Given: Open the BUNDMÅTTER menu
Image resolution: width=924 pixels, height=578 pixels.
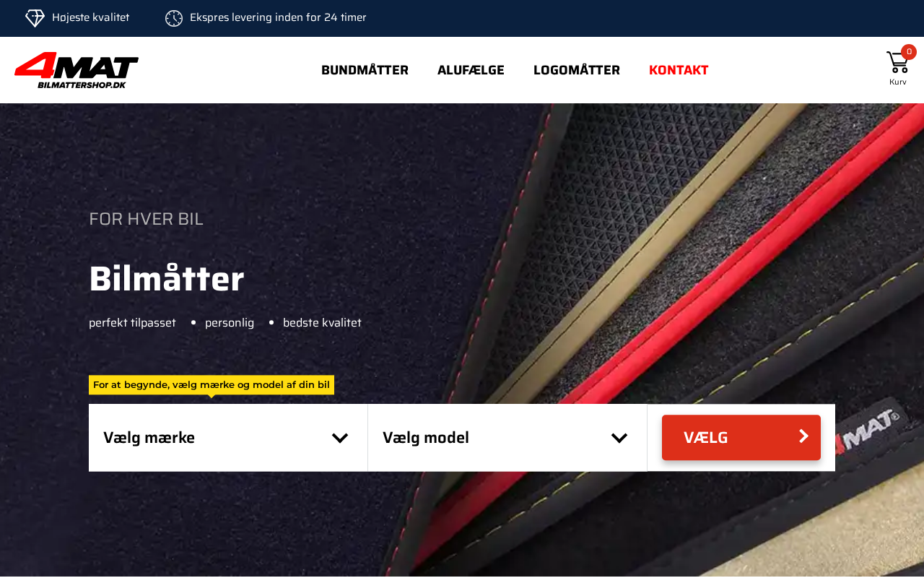Looking at the screenshot, I should 365,70.
